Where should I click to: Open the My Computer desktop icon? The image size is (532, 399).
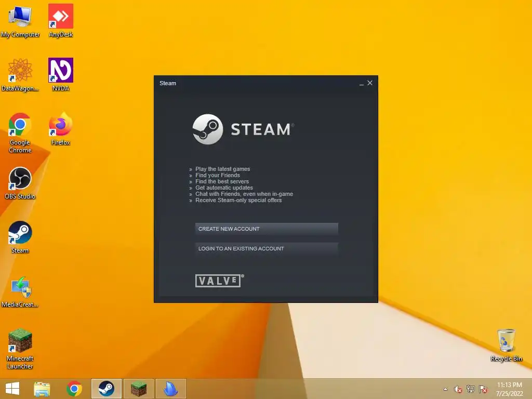tap(20, 20)
